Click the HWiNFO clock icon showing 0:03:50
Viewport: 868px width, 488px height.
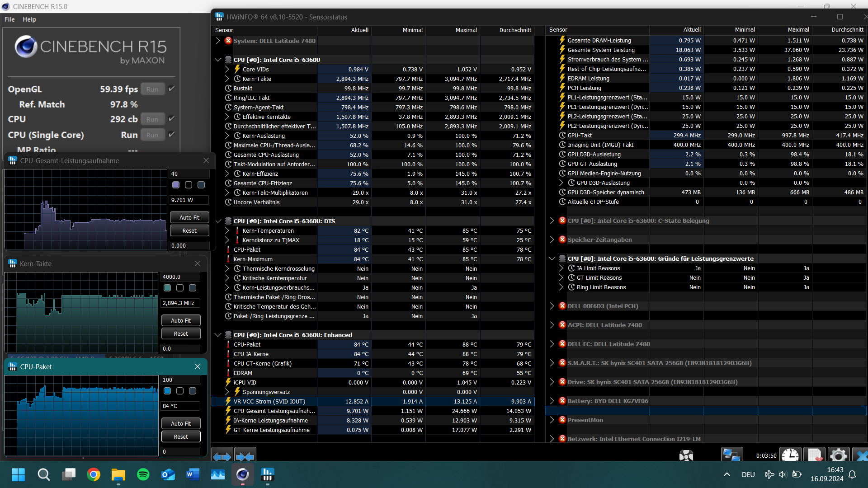(x=790, y=455)
